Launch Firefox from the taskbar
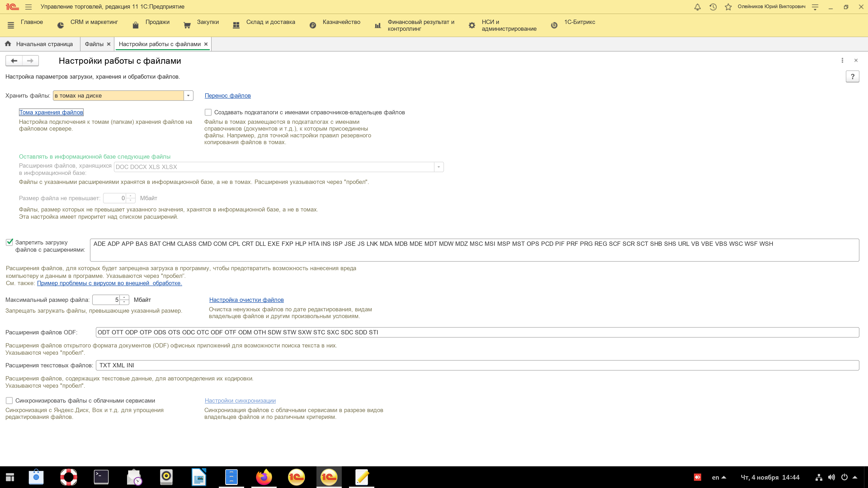The width and height of the screenshot is (868, 488). coord(264,477)
